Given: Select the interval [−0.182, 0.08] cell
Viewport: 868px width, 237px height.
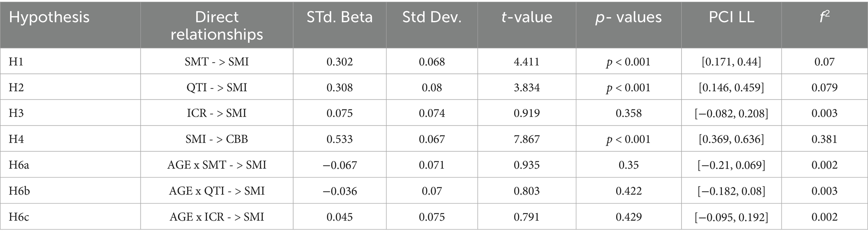Looking at the screenshot, I should [x=731, y=191].
